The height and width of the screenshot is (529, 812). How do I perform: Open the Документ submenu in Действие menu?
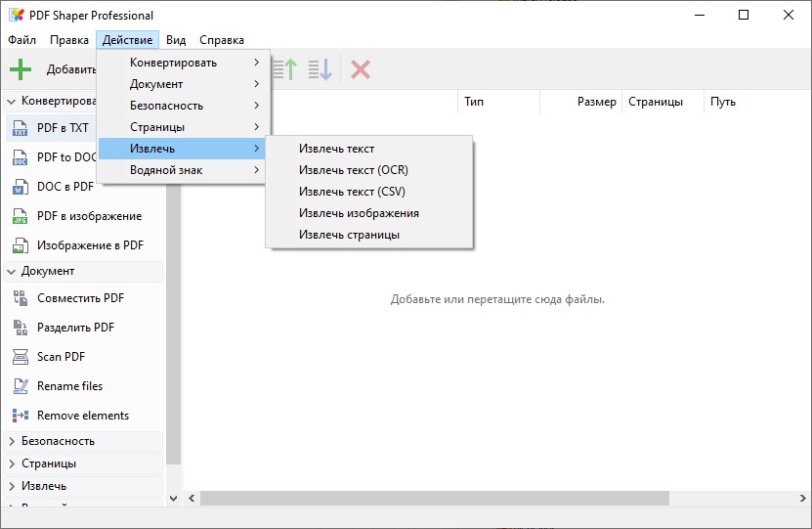pos(184,84)
